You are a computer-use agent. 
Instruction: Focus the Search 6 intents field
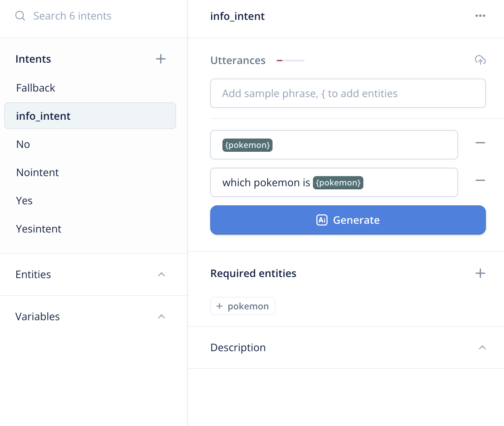click(72, 16)
